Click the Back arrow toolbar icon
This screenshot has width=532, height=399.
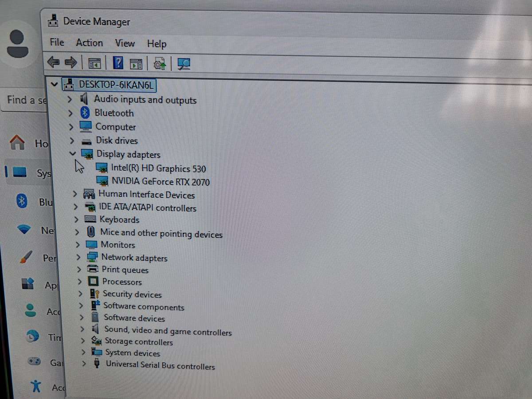click(54, 63)
